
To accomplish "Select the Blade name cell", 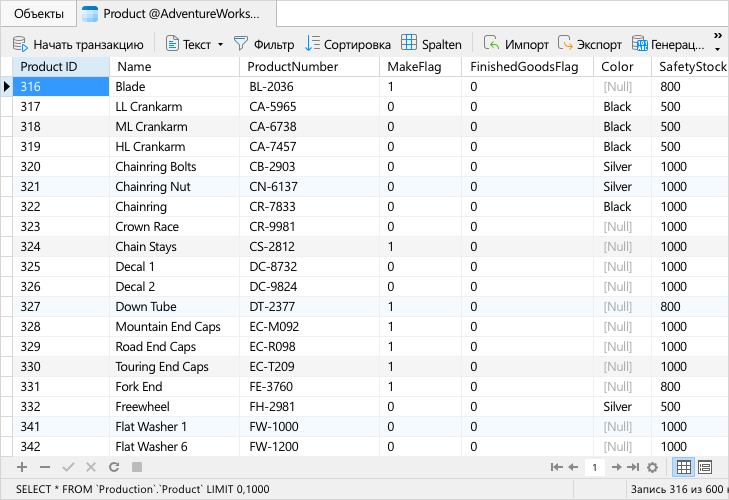I will (x=174, y=87).
